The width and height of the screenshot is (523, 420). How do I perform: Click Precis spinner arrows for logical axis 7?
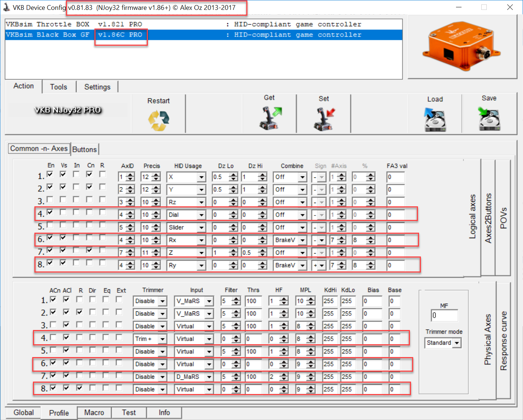(x=156, y=253)
